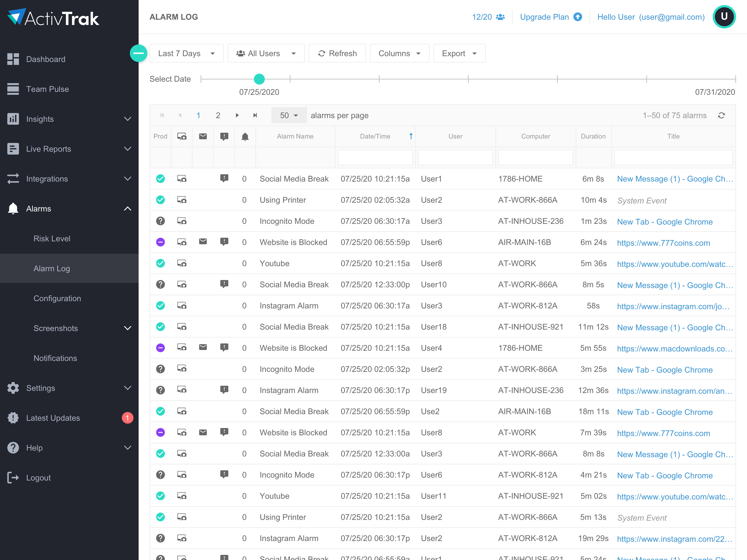Screen dimensions: 747x560
Task: Open the Last 7 Days dropdown
Action: point(187,53)
